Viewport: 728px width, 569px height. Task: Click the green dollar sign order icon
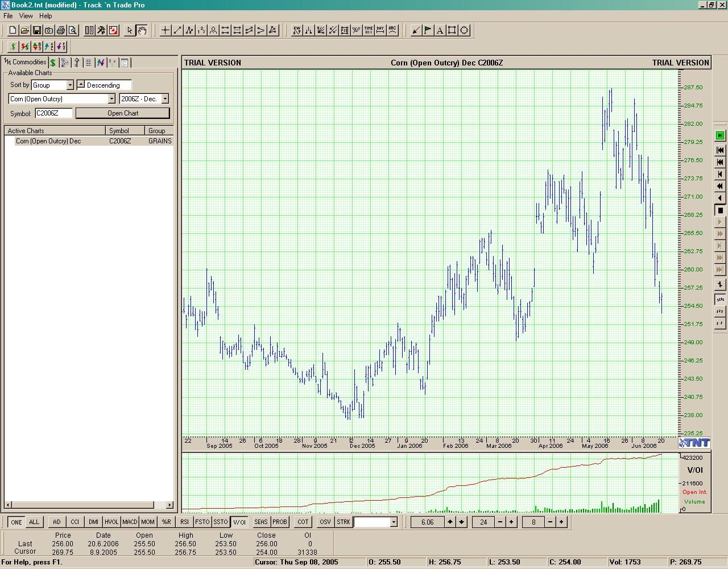[13, 46]
